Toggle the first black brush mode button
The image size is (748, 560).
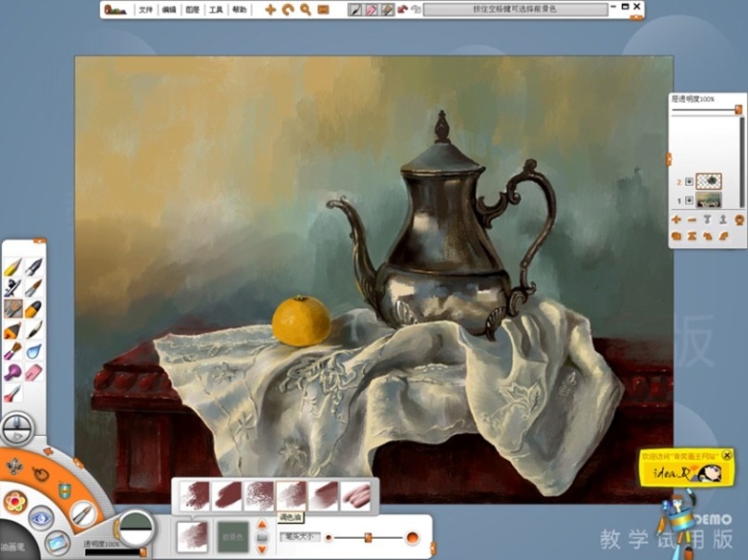coord(355,9)
